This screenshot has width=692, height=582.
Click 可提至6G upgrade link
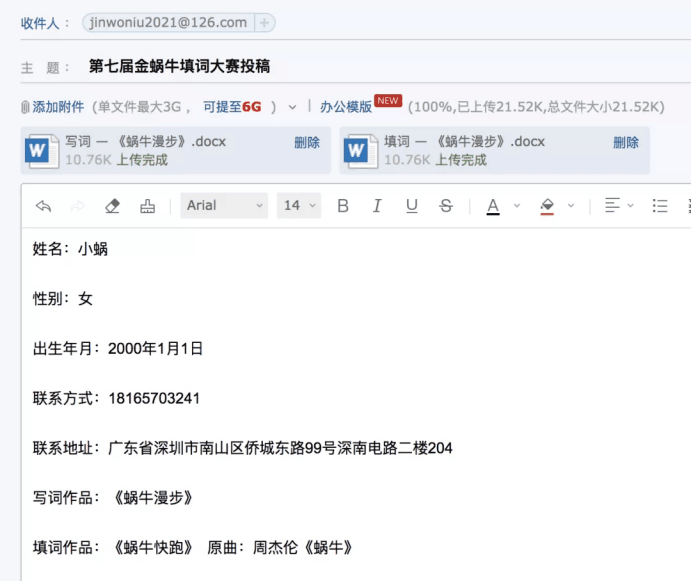click(232, 107)
